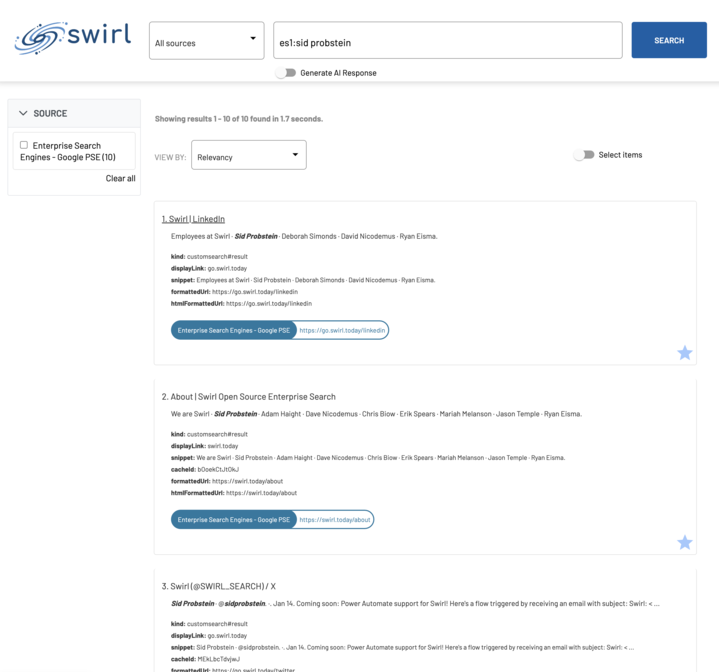
Task: Click the SEARCH button
Action: (669, 40)
